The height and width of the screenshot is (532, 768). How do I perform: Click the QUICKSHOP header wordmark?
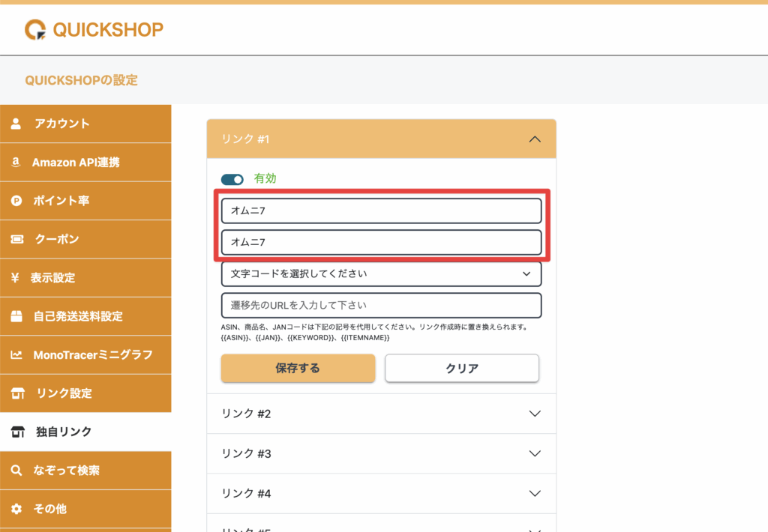(108, 29)
